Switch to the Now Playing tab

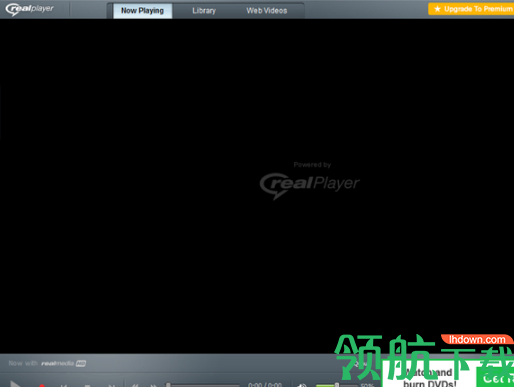point(142,11)
